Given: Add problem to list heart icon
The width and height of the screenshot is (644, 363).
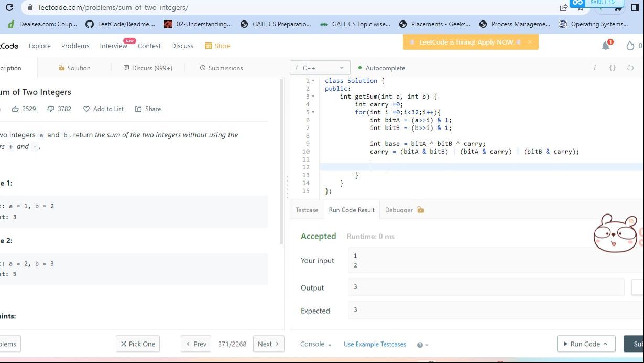Looking at the screenshot, I should (86, 109).
